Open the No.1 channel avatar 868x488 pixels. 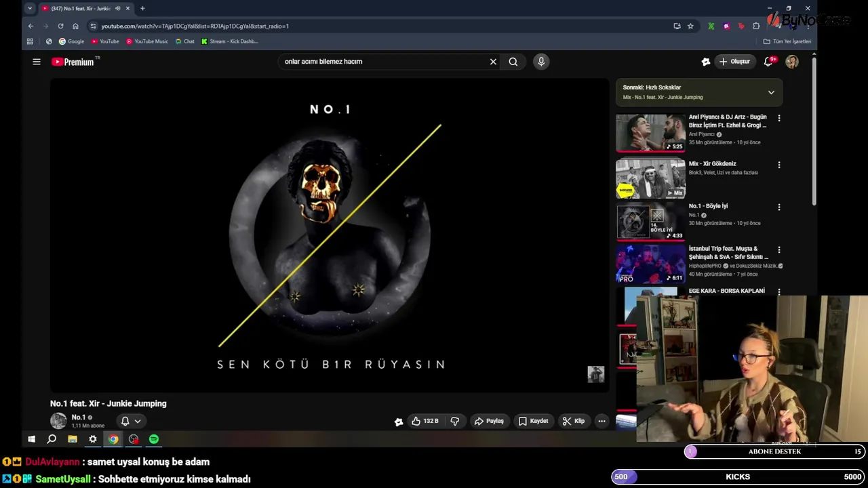pyautogui.click(x=58, y=421)
